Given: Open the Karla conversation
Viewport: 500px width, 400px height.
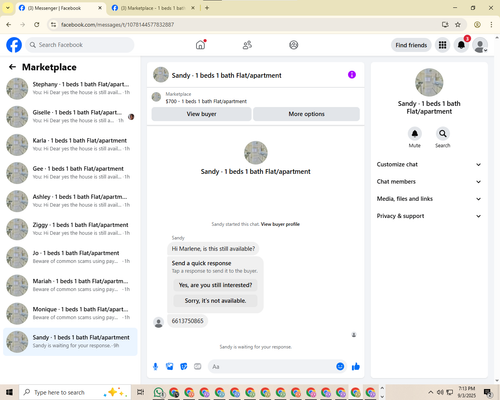Looking at the screenshot, I should 70,145.
